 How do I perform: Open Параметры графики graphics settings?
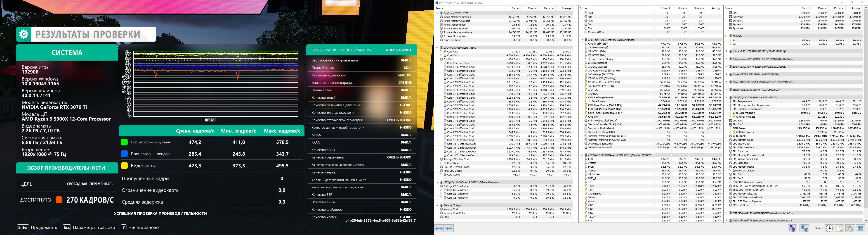[x=94, y=227]
